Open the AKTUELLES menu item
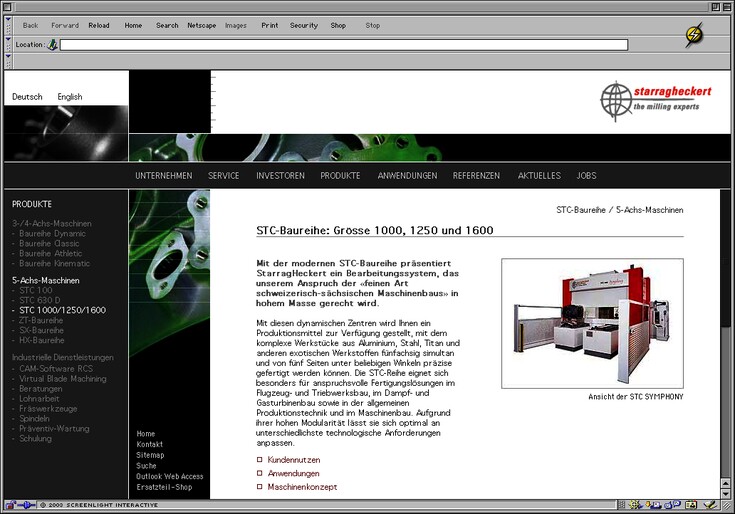 pos(539,176)
